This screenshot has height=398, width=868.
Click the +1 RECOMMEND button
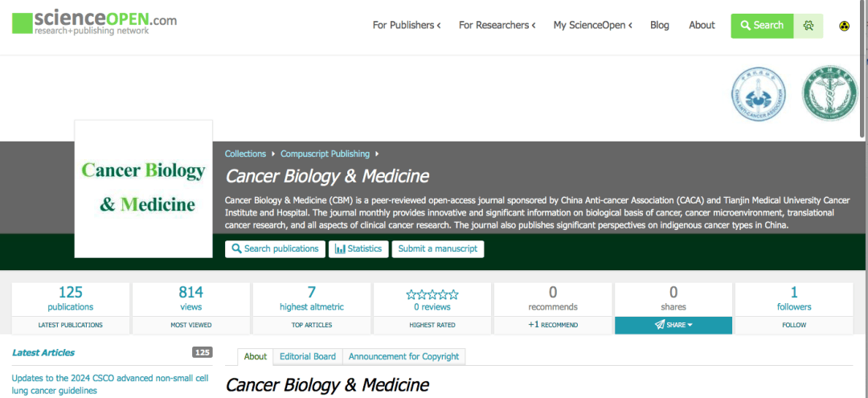click(553, 325)
